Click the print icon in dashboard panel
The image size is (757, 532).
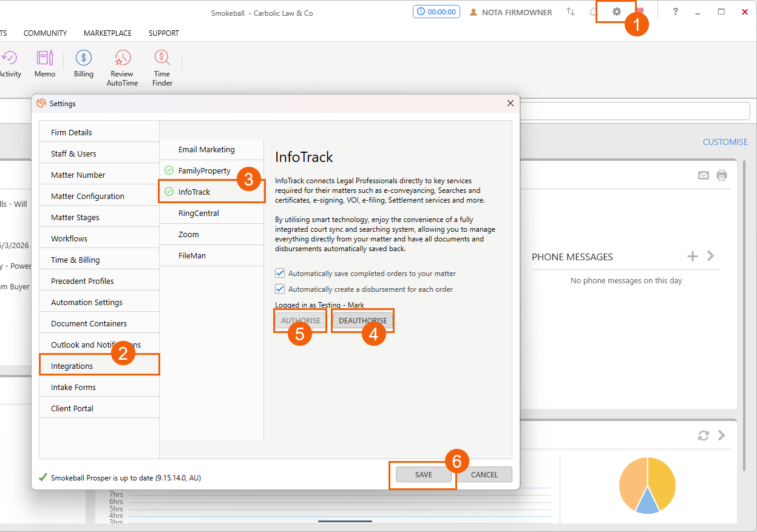pyautogui.click(x=721, y=175)
